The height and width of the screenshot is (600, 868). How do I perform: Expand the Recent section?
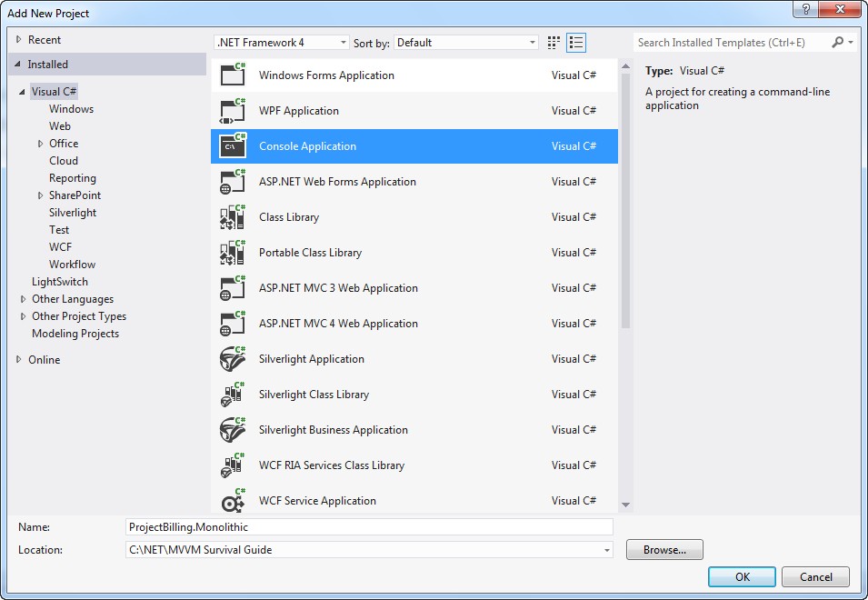[x=18, y=39]
